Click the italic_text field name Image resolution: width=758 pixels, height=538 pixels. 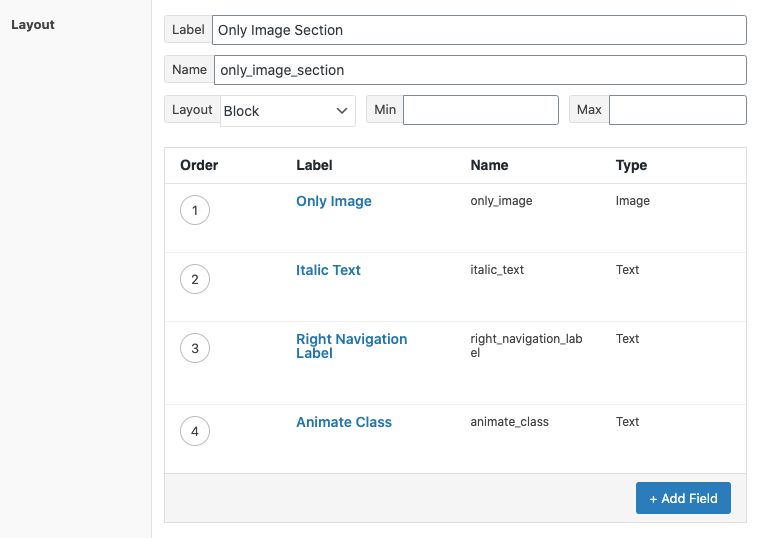(x=497, y=270)
